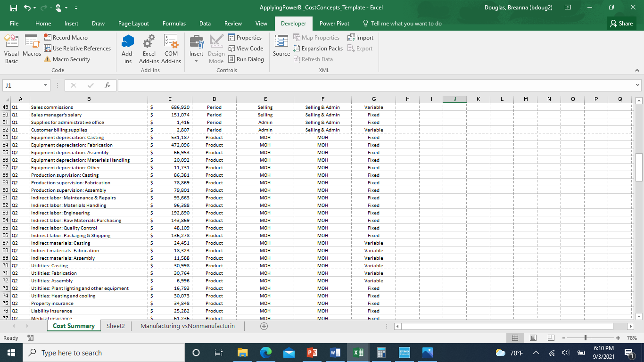This screenshot has height=362, width=644.
Task: Click View Code in the Controls group
Action: coord(246,48)
